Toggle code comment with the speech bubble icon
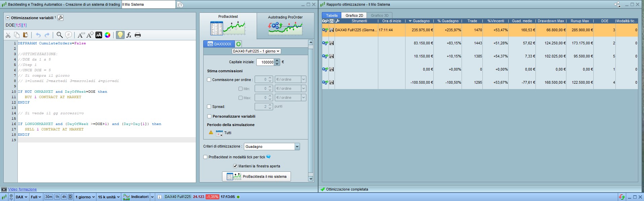This screenshot has height=201, width=644. pyautogui.click(x=69, y=35)
